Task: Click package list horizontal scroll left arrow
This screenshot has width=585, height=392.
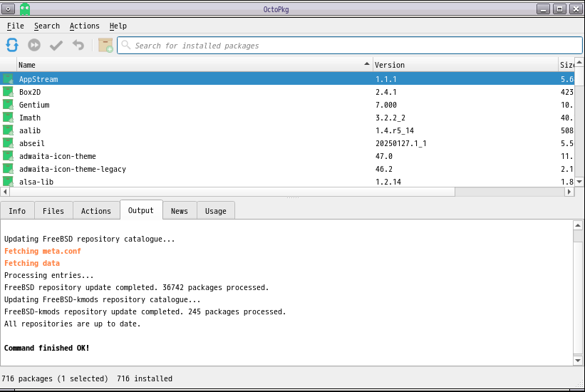Action: pyautogui.click(x=5, y=192)
